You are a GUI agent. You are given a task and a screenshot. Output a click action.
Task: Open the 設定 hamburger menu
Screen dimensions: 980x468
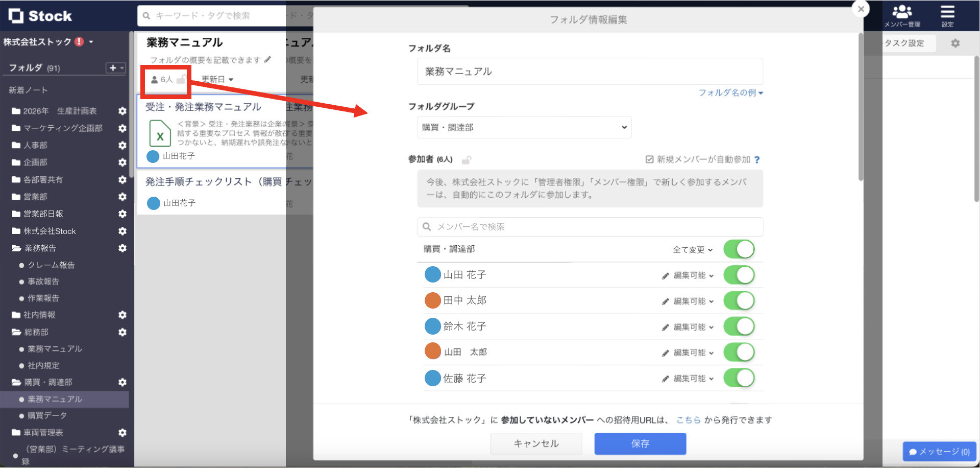point(948,15)
